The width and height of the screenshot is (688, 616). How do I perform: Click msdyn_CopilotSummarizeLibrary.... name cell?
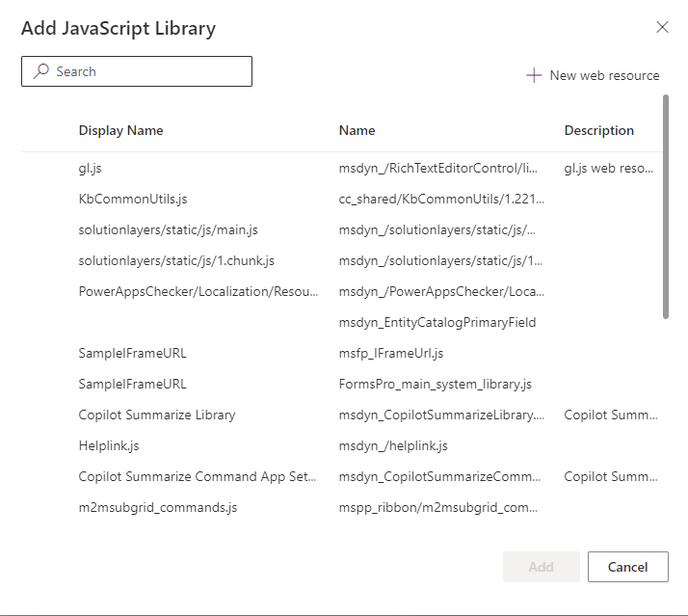(441, 415)
